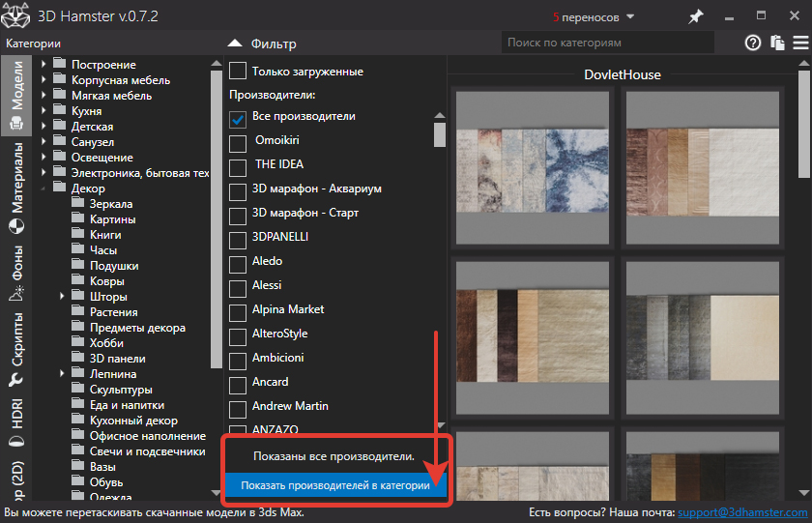Screen dimensions: 812x523
Task: Click the folder icon beside Хобби
Action: click(x=77, y=342)
